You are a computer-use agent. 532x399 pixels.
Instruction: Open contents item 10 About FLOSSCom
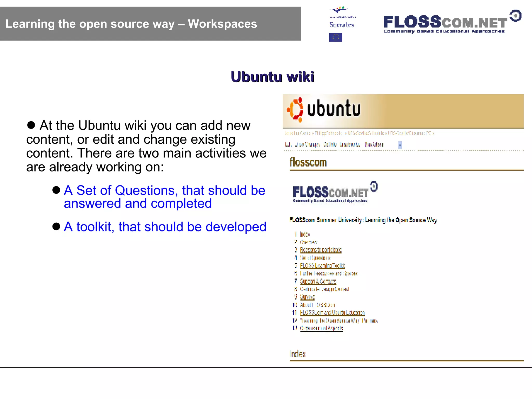click(317, 305)
